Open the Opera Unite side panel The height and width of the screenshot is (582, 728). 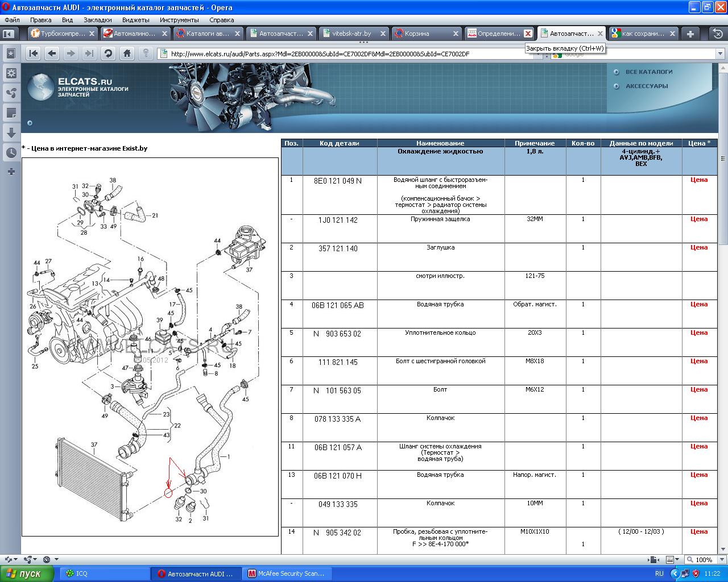click(11, 93)
